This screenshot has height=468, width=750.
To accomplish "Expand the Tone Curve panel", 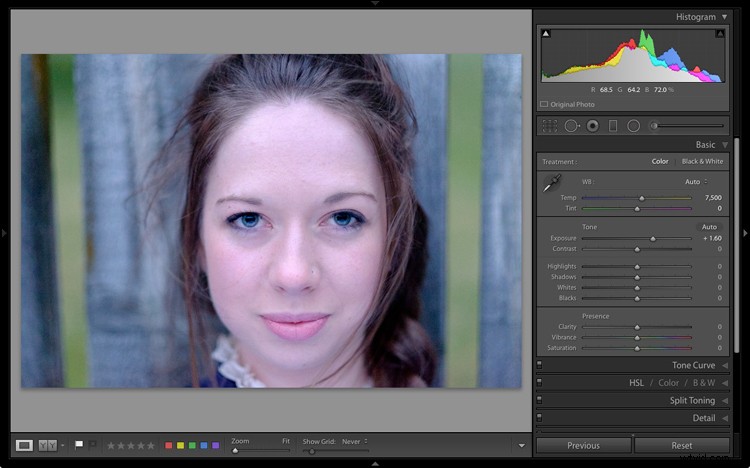I will (725, 365).
